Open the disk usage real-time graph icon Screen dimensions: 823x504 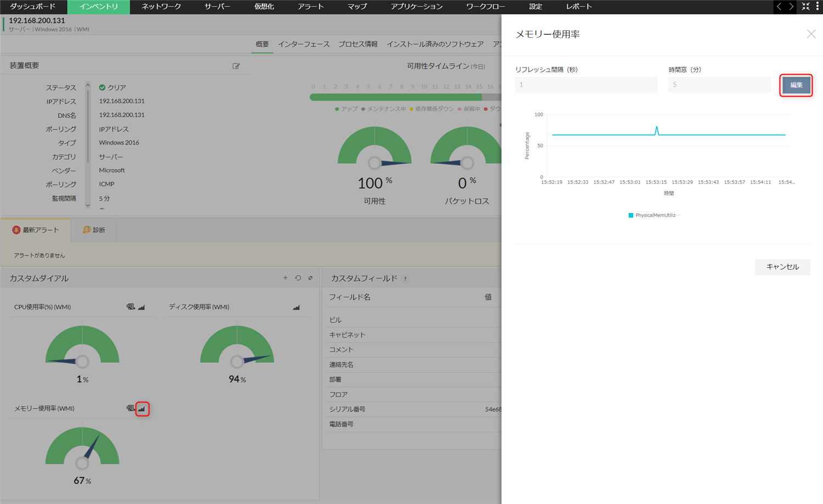(296, 307)
